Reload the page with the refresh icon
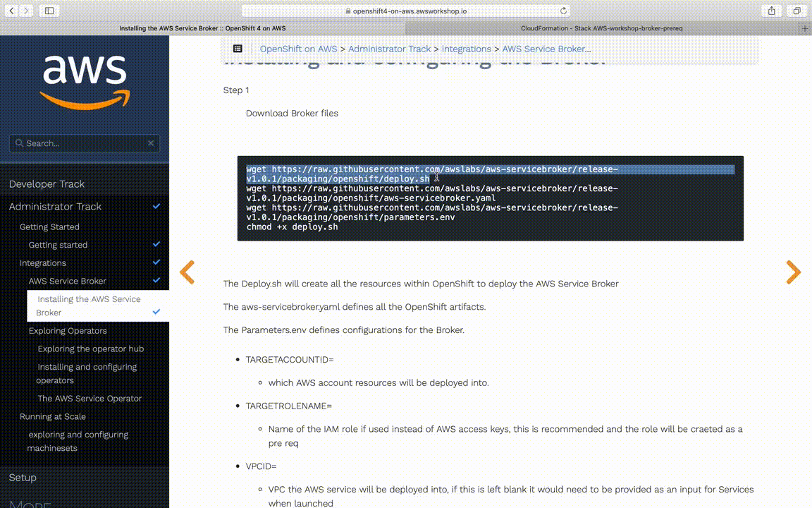Viewport: 812px width, 508px height. 563,11
